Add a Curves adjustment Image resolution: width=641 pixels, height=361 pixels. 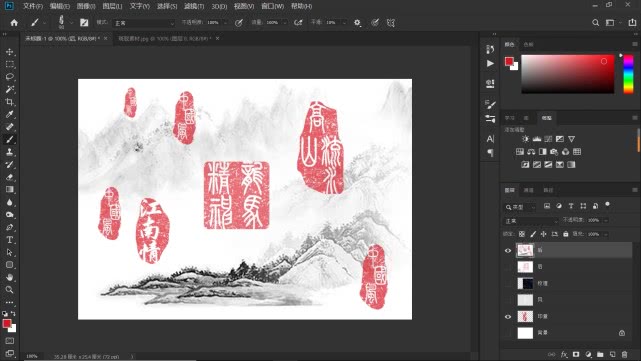coord(548,139)
